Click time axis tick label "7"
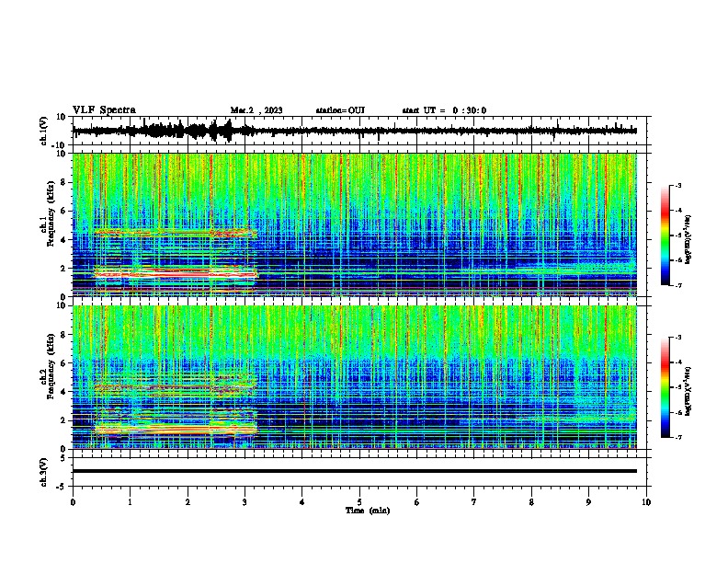 (x=474, y=502)
